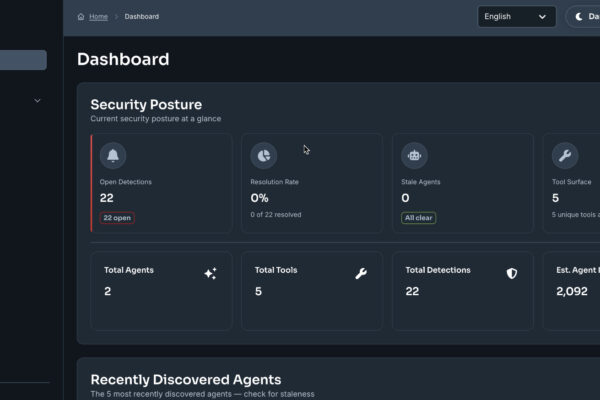The height and width of the screenshot is (400, 600).
Task: Expand the sidebar chevron section
Action: pos(37,101)
